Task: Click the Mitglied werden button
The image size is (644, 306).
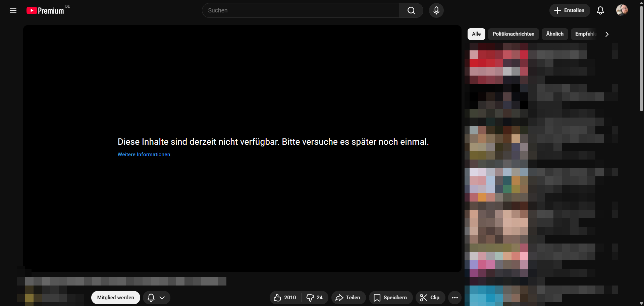Action: point(115,298)
